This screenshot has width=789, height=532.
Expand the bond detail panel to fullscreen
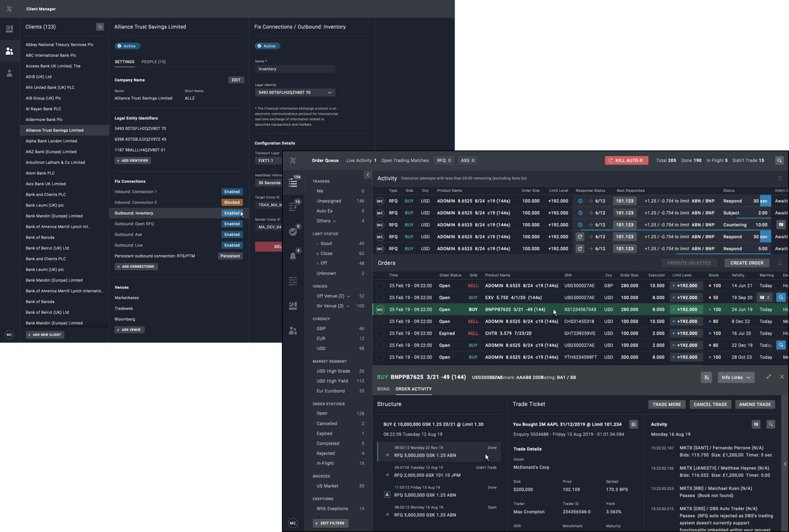768,377
